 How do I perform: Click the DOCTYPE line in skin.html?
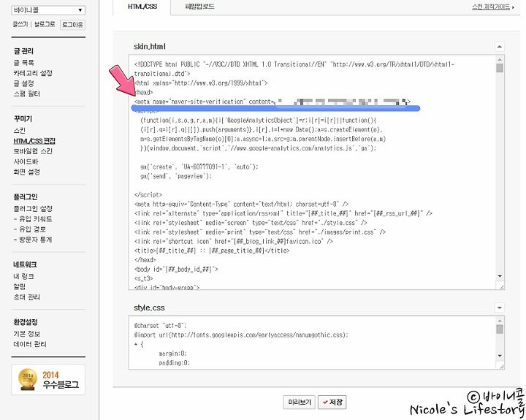294,69
